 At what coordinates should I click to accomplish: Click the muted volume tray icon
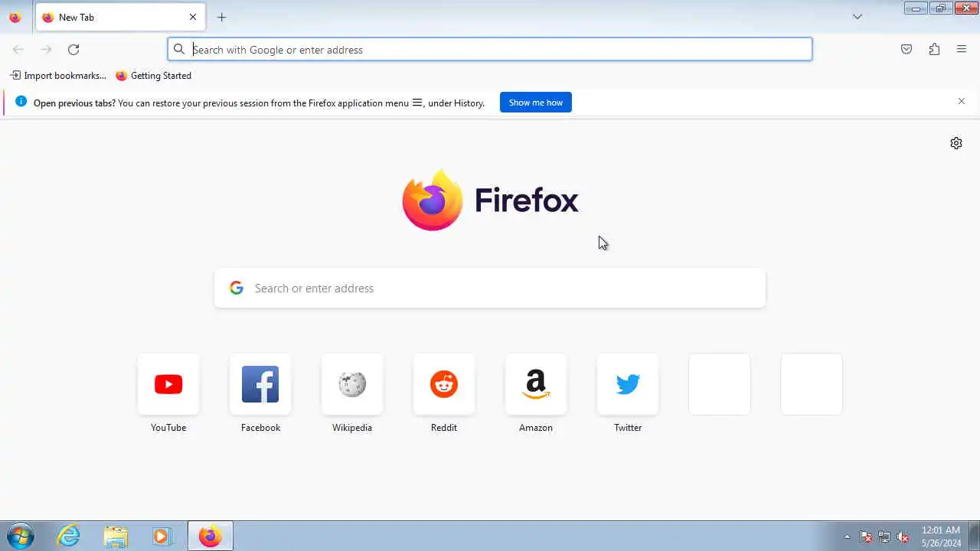click(903, 537)
